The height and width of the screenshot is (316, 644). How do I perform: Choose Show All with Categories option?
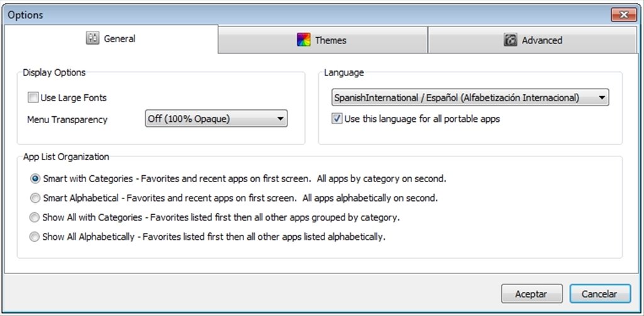click(x=35, y=217)
